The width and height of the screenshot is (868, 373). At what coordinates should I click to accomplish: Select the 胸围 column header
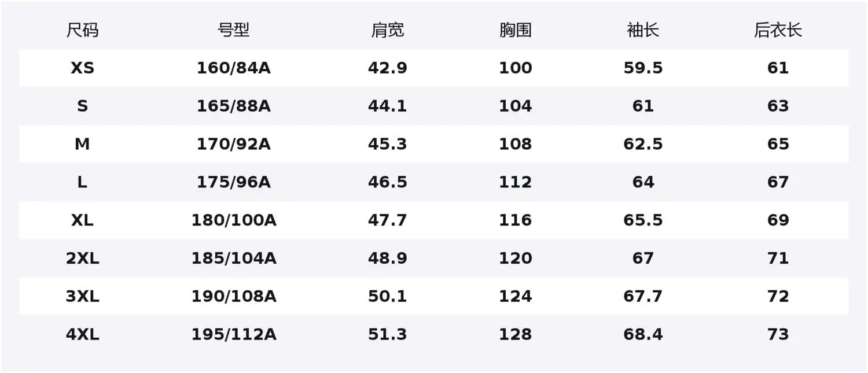pyautogui.click(x=515, y=30)
